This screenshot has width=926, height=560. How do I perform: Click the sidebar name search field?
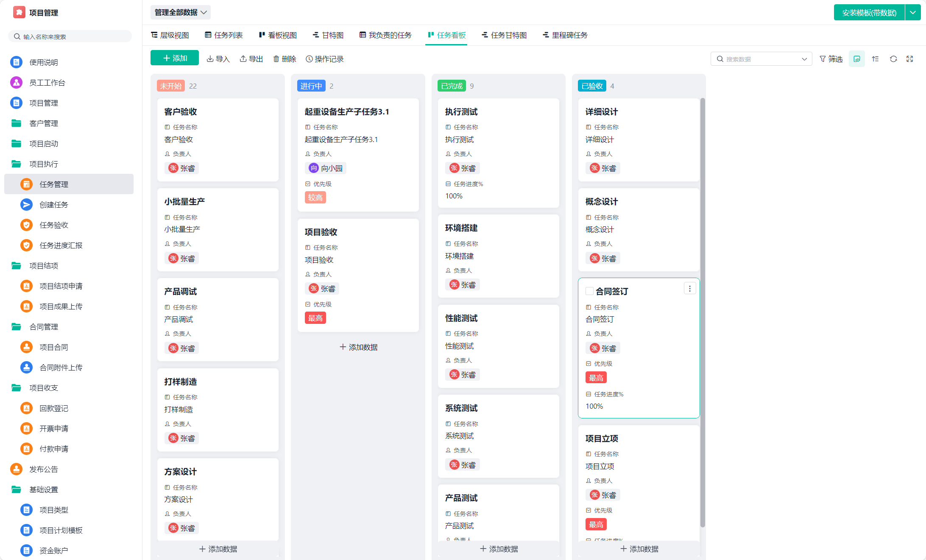tap(70, 36)
